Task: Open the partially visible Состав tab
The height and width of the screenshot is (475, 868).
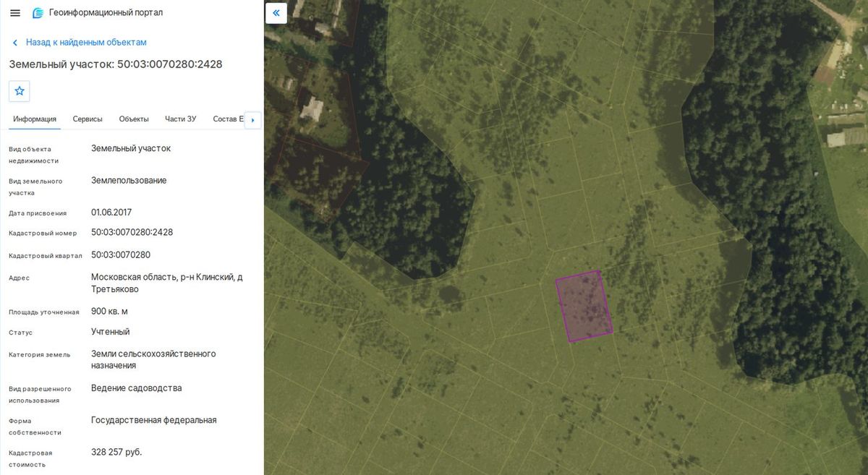Action: 228,119
